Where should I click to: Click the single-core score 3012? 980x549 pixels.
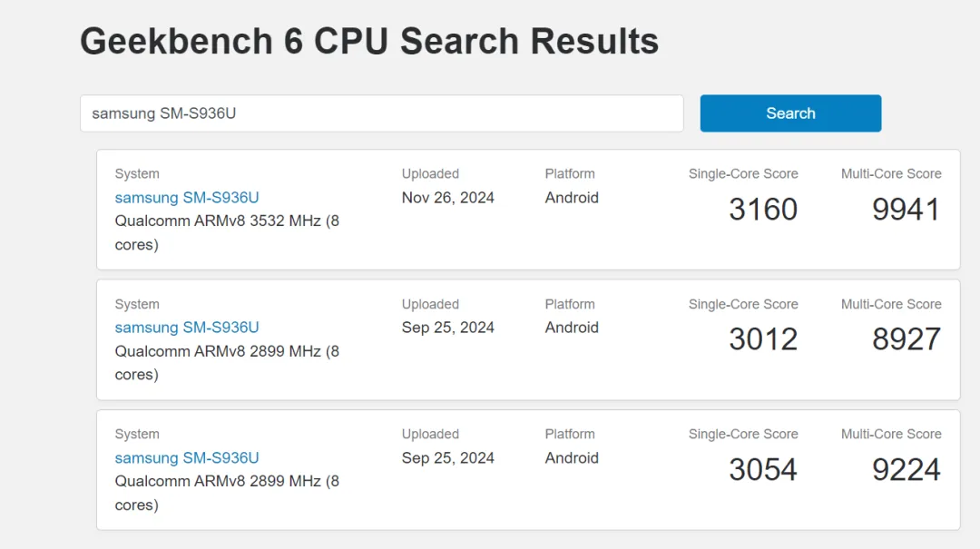pyautogui.click(x=763, y=338)
